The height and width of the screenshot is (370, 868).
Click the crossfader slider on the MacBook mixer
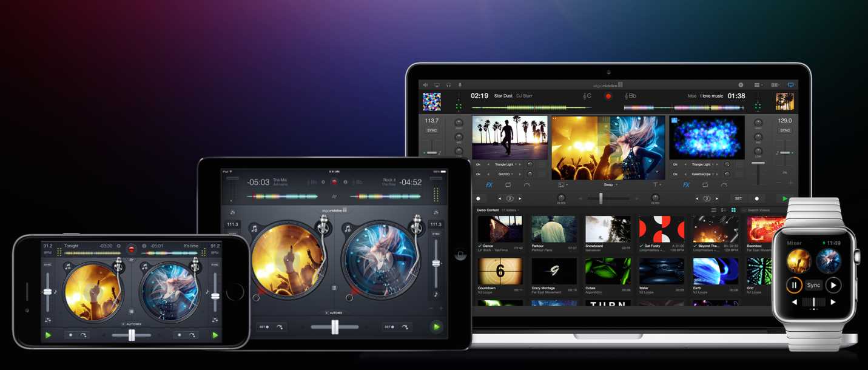pyautogui.click(x=601, y=198)
